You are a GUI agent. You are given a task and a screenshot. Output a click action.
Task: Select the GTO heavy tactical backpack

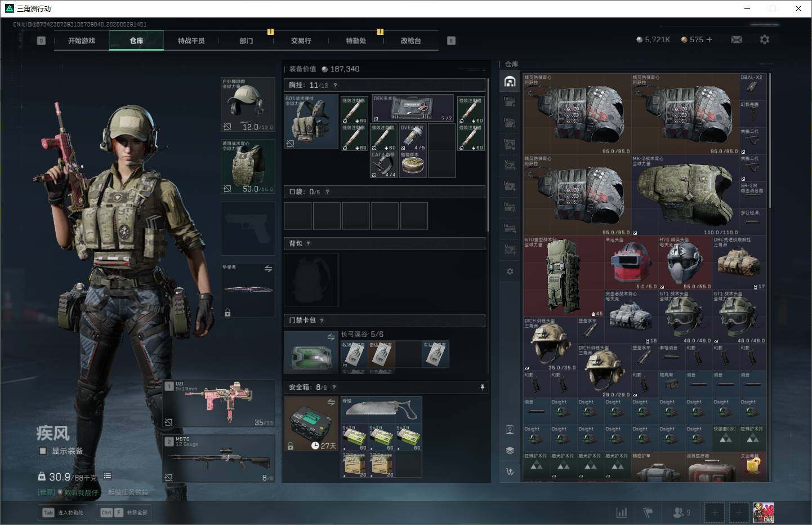click(x=563, y=277)
